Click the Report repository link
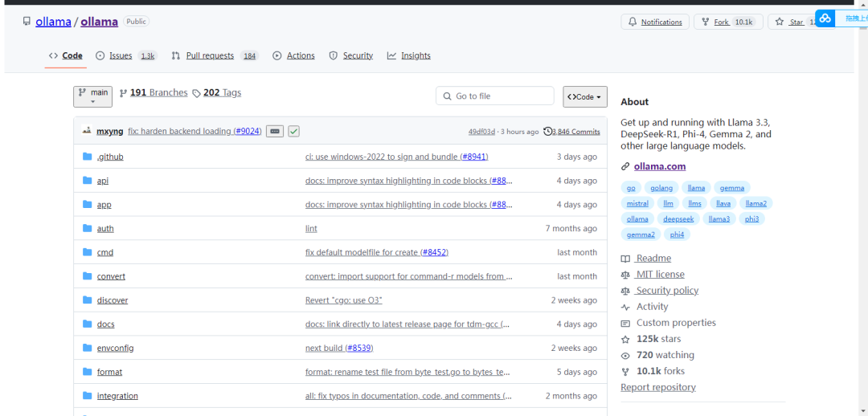 coord(658,387)
